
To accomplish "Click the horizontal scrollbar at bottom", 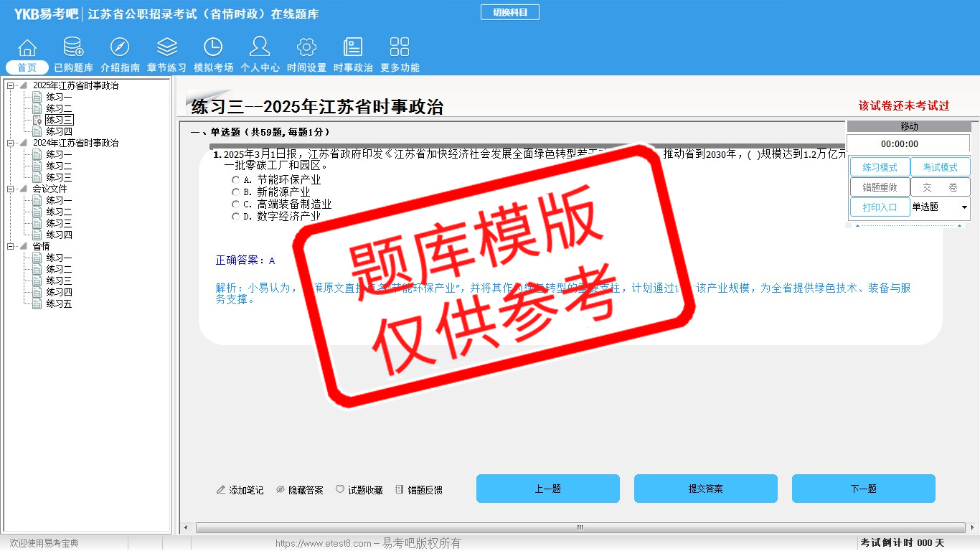I will click(x=580, y=527).
